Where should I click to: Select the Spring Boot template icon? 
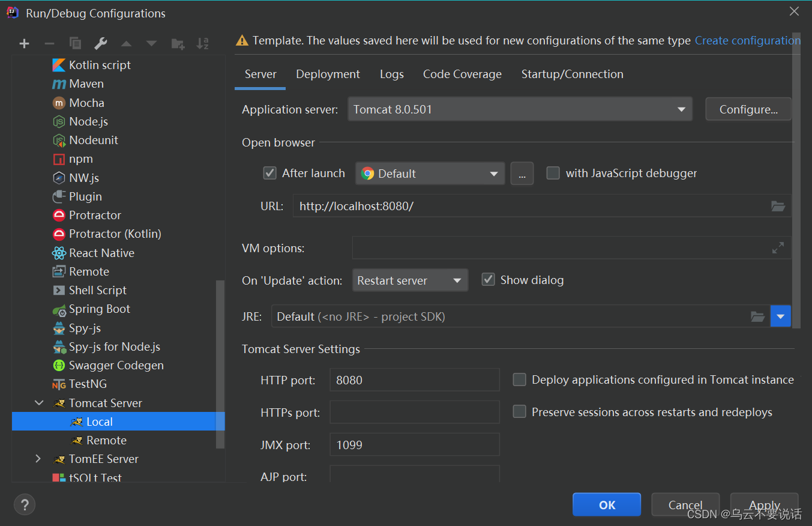coord(59,309)
